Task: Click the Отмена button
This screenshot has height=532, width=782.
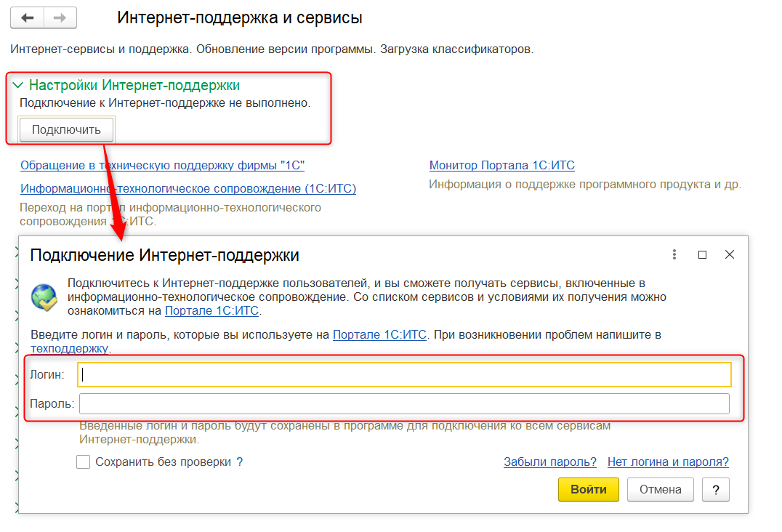Action: (661, 490)
